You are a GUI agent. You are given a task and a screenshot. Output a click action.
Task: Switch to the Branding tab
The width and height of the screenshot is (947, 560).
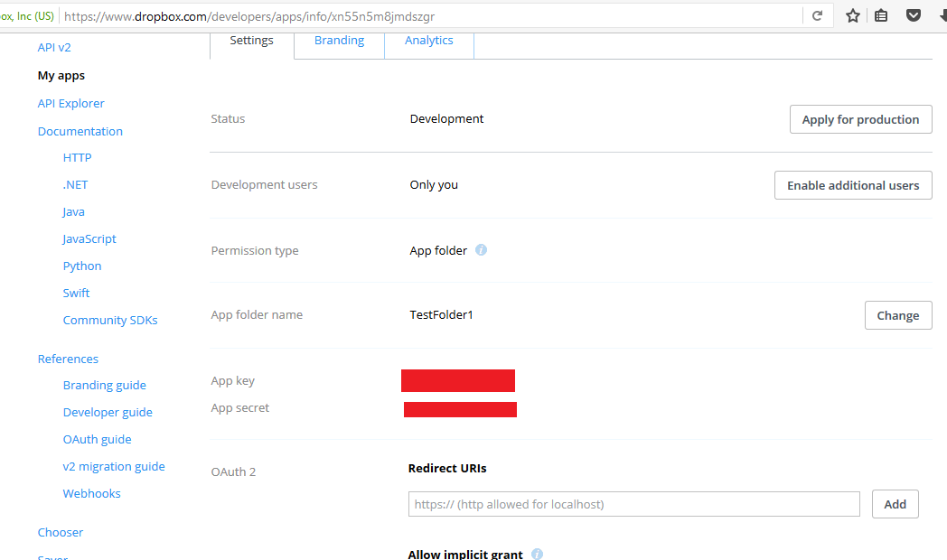[x=339, y=40]
